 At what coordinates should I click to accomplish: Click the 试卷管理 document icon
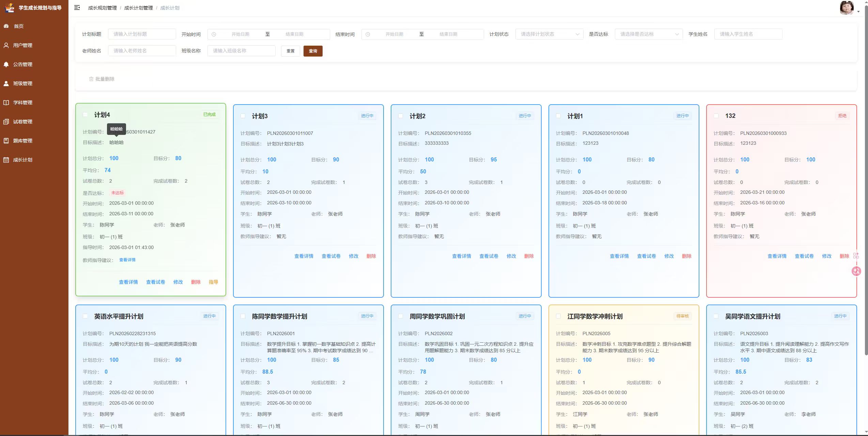click(x=6, y=122)
